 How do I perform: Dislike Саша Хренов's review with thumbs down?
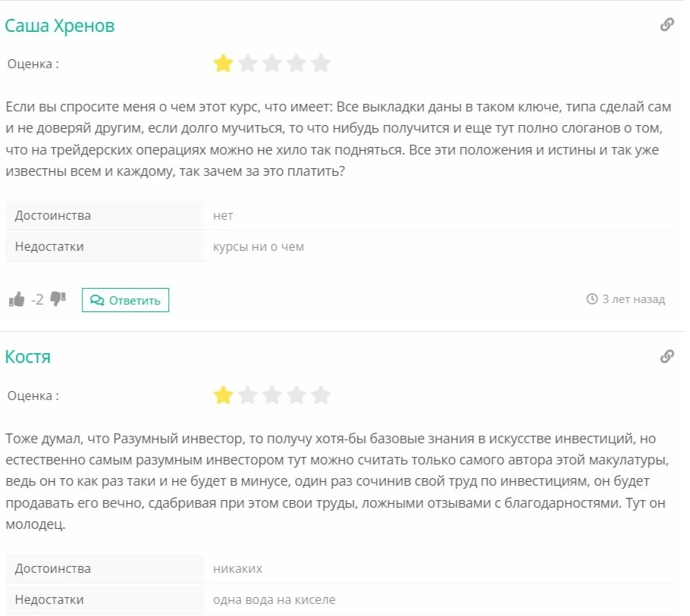tap(58, 299)
